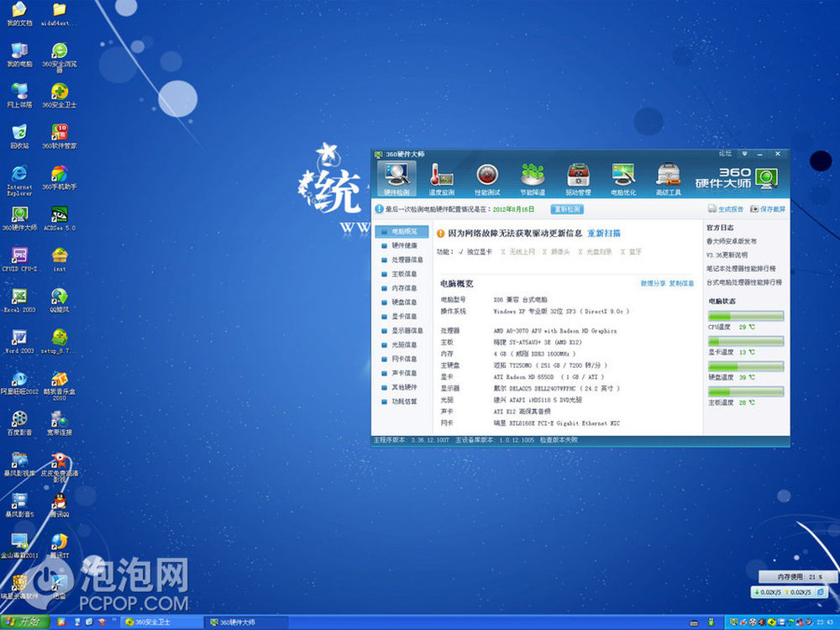Image resolution: width=840 pixels, height=630 pixels.
Task: Click the 微博分享 share link
Action: point(653,283)
